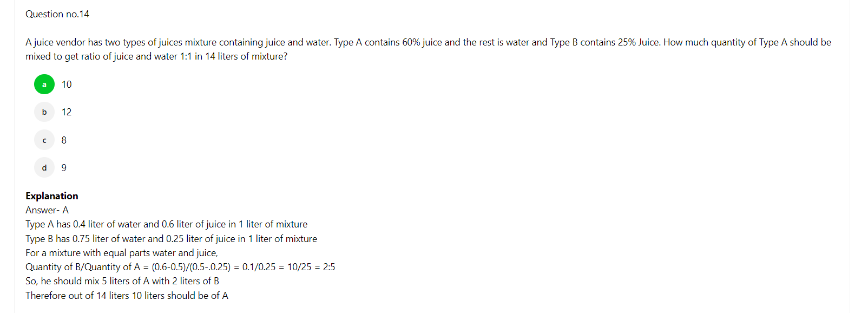Click answer text 10 beside option a
Image resolution: width=868 pixels, height=313 pixels.
pos(67,84)
